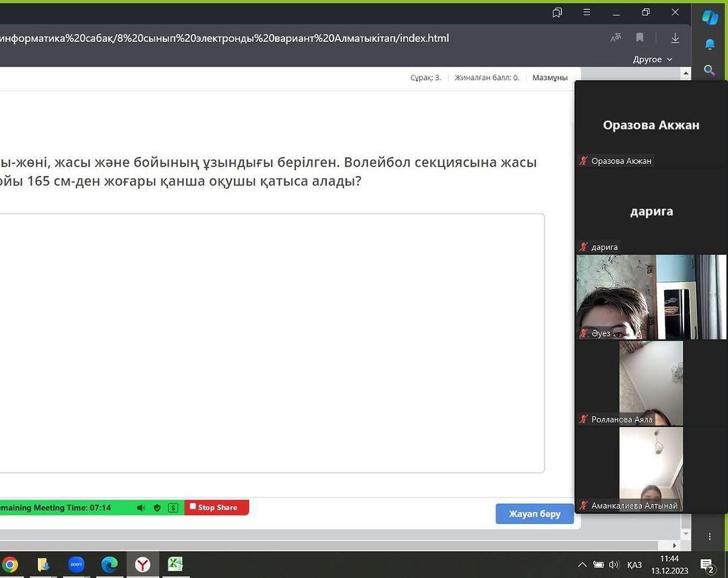Click the Zoom security shield icon

pyautogui.click(x=157, y=508)
